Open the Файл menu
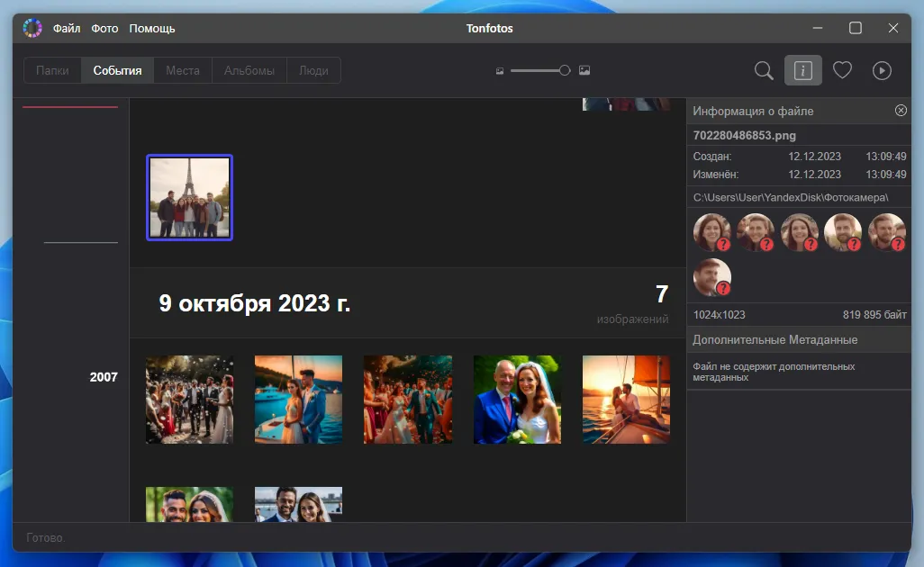Screen dimensions: 924x567 tap(67, 28)
